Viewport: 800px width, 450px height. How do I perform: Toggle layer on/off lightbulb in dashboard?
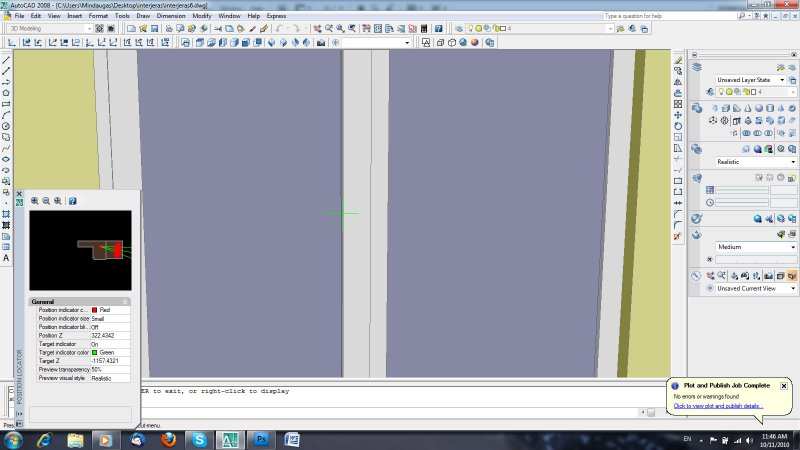click(x=721, y=92)
